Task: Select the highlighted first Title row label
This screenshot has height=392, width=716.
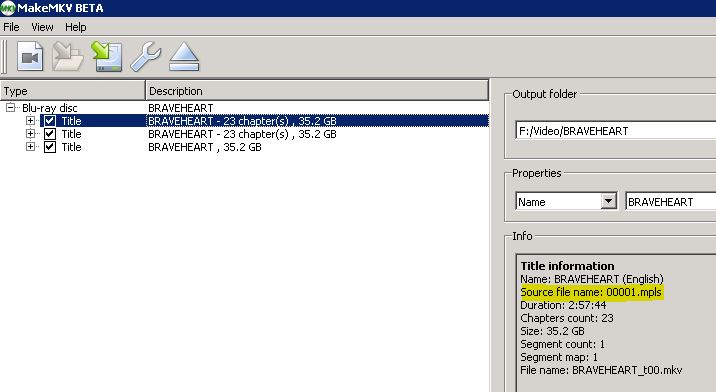Action: click(71, 121)
